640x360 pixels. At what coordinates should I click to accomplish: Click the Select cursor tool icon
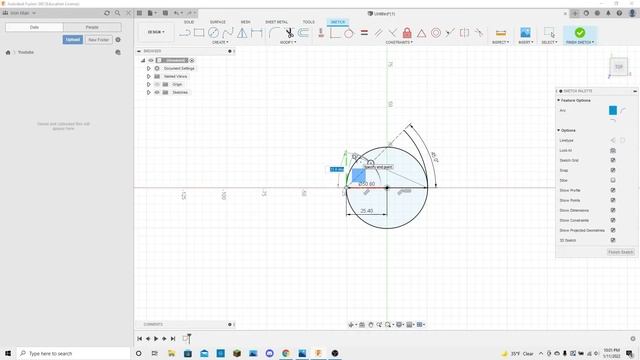pos(549,33)
